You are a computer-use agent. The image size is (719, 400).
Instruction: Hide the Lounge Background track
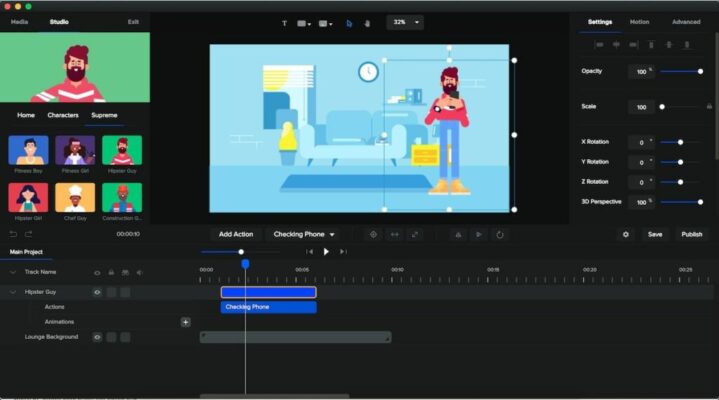[97, 337]
